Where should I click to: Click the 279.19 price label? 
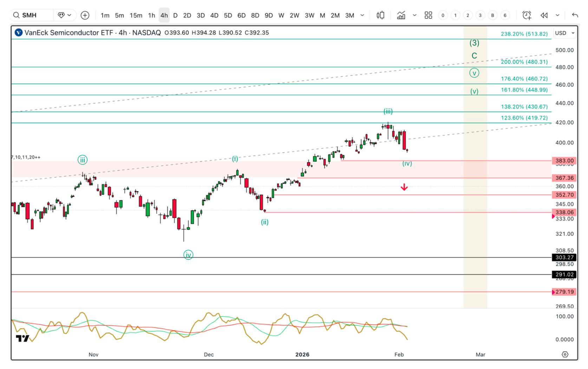tap(564, 292)
